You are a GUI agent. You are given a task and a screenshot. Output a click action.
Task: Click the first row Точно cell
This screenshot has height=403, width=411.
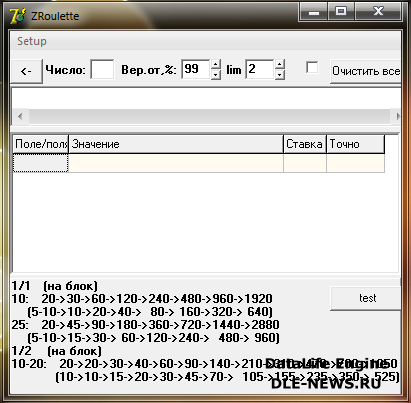355,163
